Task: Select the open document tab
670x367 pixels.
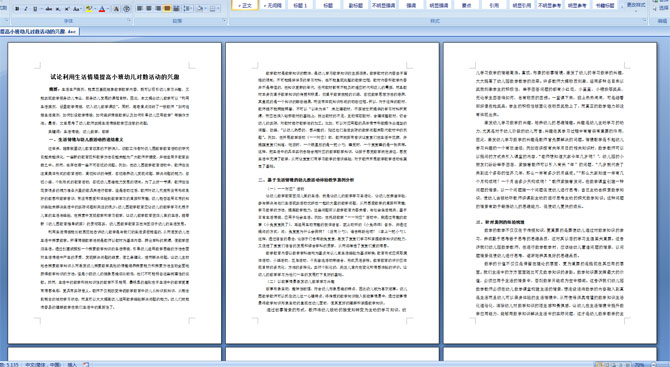Action: tap(39, 32)
